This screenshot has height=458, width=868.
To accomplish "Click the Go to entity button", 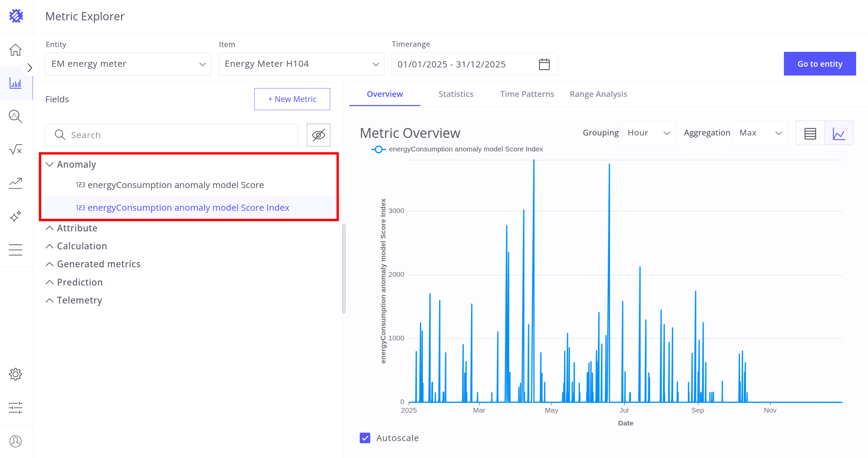I will tap(820, 64).
